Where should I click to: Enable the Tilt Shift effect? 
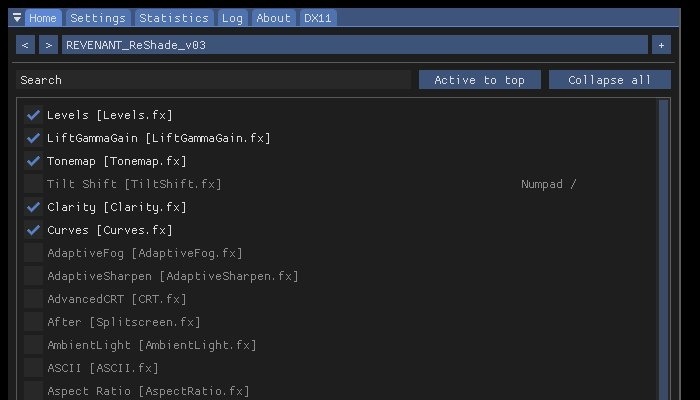[x=34, y=184]
